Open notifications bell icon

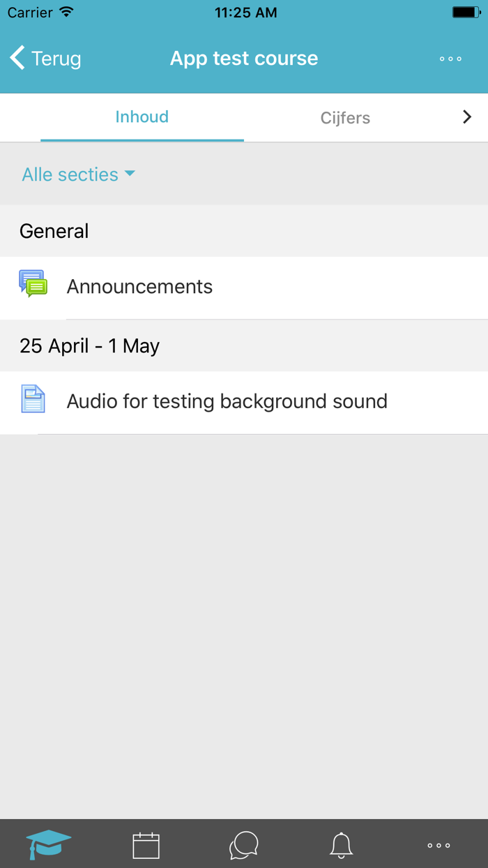[x=341, y=845]
